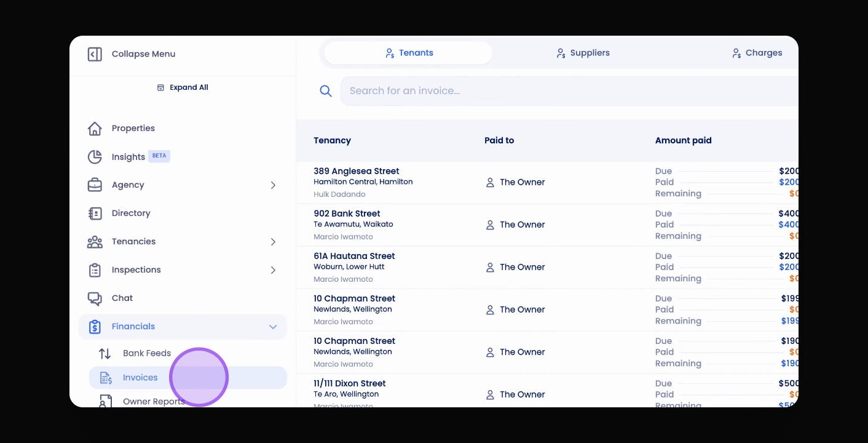Click owner person icon in 11/111 Dixon Street row
Screen dimensions: 868x443
coord(490,395)
